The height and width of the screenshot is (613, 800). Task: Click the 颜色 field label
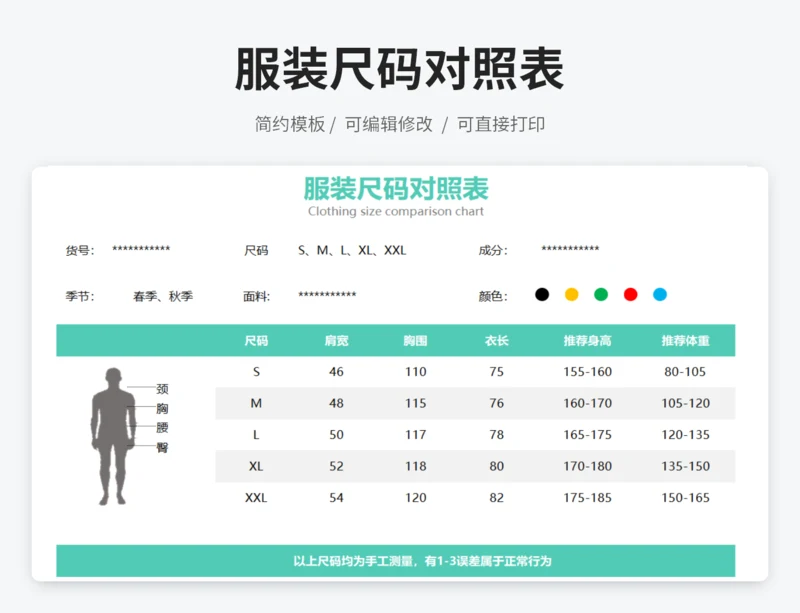(x=493, y=297)
